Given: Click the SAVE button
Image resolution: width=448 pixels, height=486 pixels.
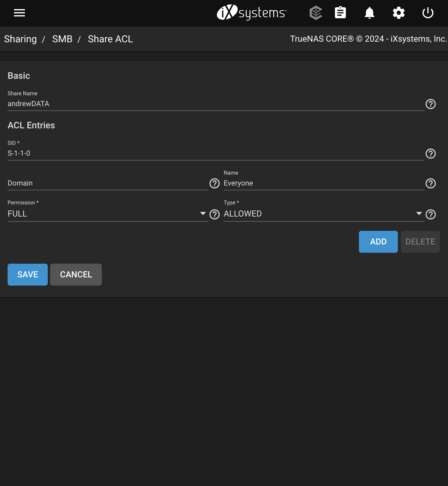Looking at the screenshot, I should (28, 275).
